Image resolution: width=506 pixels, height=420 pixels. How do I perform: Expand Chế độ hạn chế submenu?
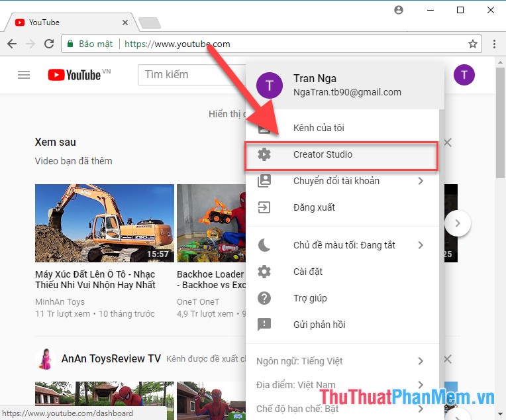[342, 409]
